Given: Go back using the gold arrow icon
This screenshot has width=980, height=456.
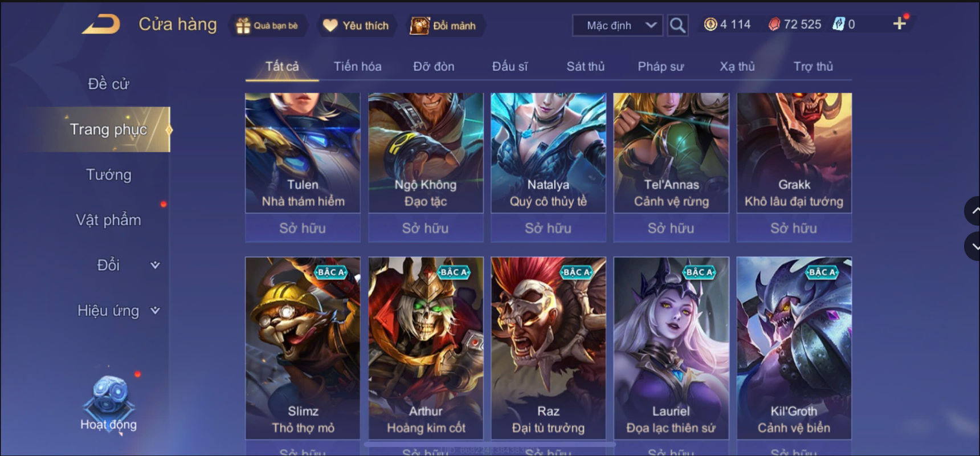Looking at the screenshot, I should [101, 24].
